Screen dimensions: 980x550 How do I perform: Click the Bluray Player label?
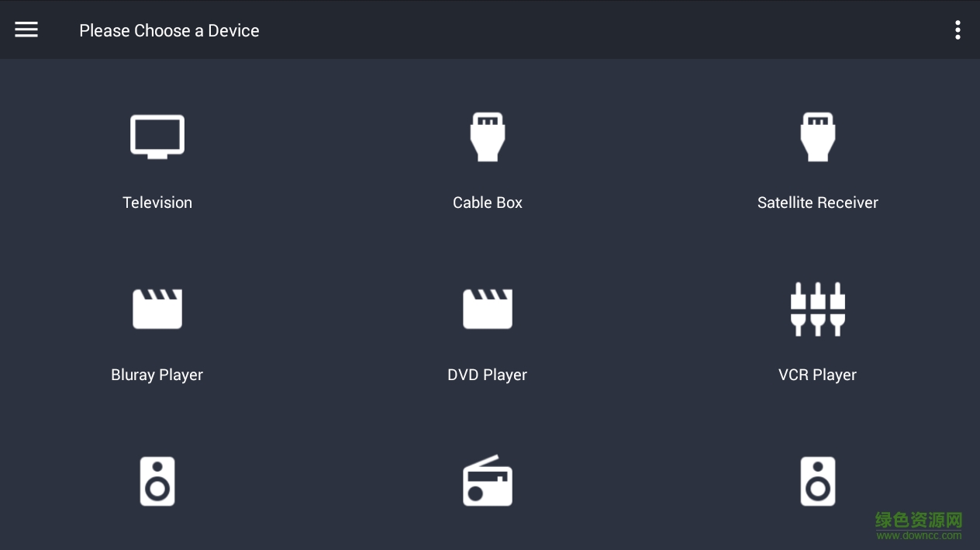[x=157, y=375]
